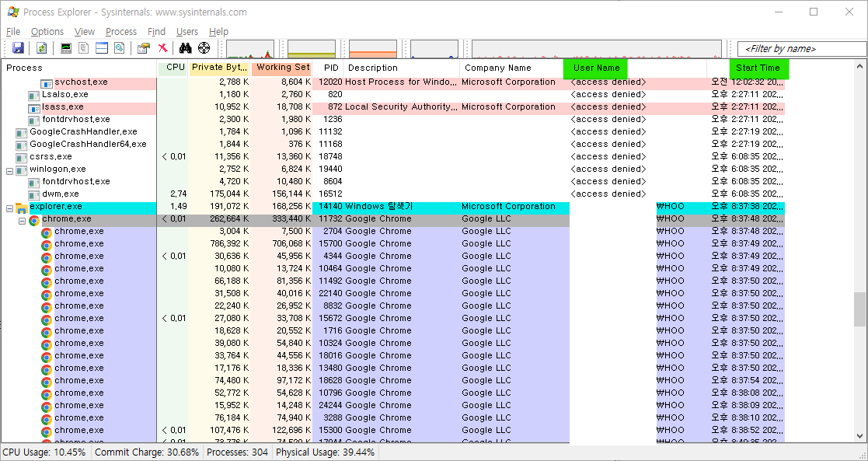Image resolution: width=868 pixels, height=461 pixels.
Task: Sort by Description column header
Action: point(401,68)
